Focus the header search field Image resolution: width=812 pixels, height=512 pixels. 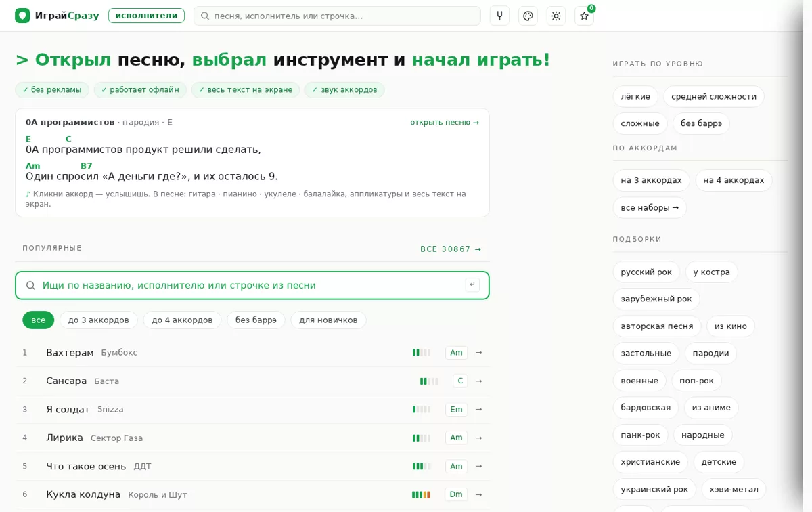point(337,16)
